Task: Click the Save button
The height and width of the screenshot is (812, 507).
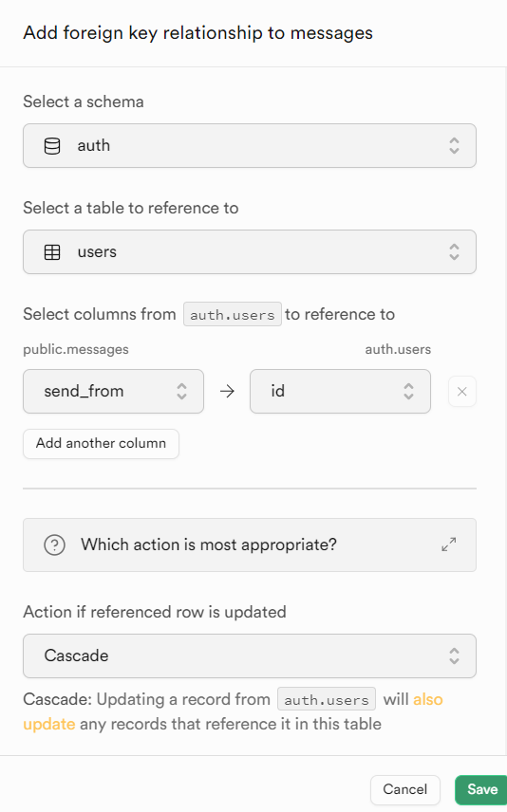Action: tap(481, 789)
